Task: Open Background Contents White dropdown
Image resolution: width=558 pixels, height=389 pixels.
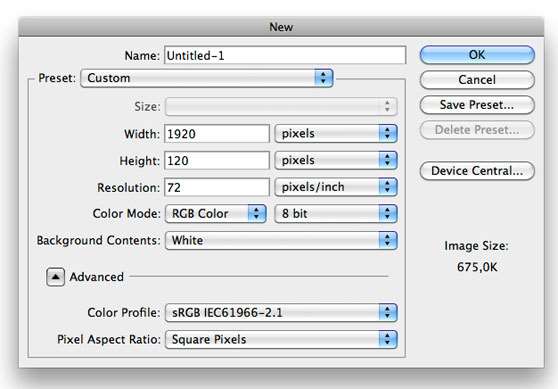Action: pyautogui.click(x=281, y=241)
